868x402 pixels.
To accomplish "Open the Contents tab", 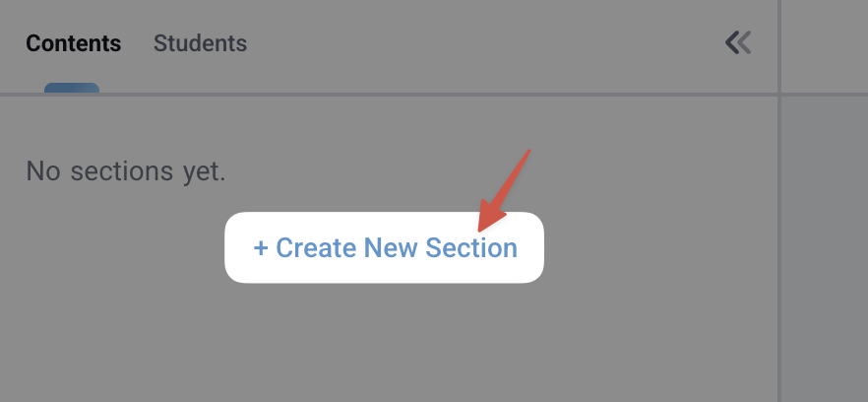I will click(x=73, y=43).
